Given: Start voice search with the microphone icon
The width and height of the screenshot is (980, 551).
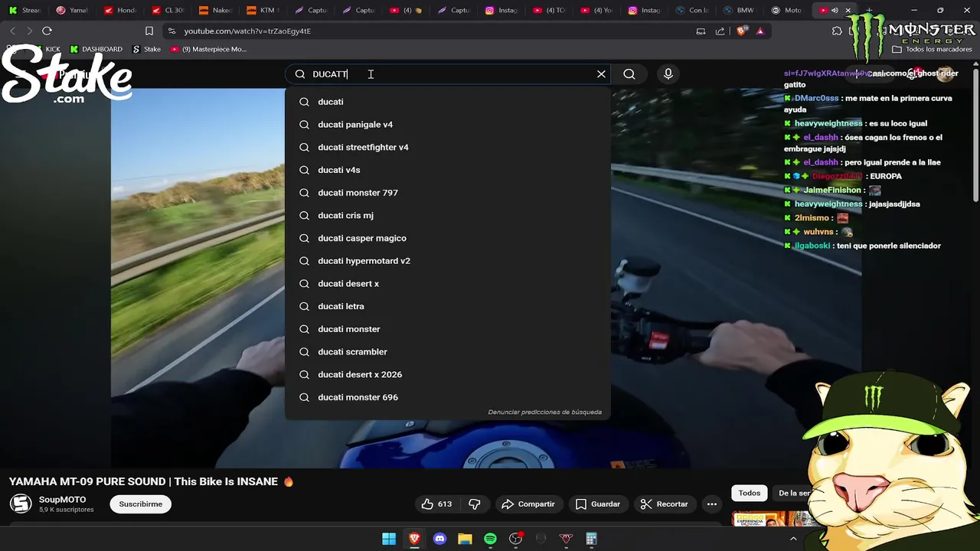Looking at the screenshot, I should (x=668, y=74).
